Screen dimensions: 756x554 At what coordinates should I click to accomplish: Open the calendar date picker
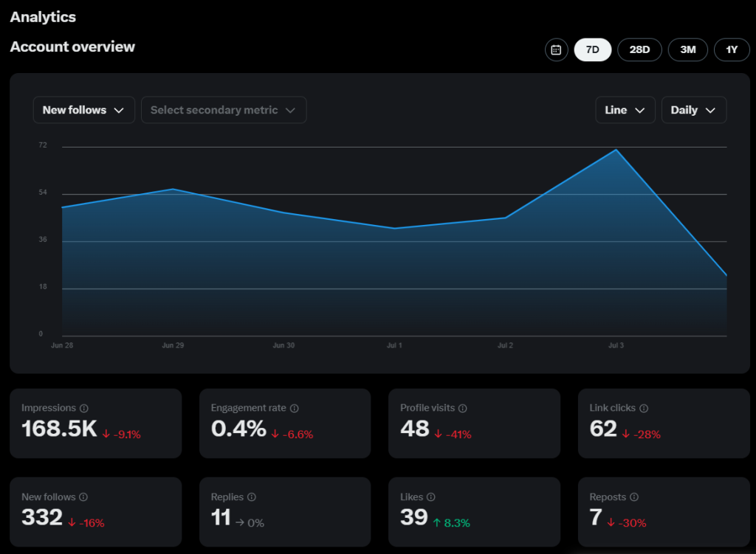coord(556,49)
